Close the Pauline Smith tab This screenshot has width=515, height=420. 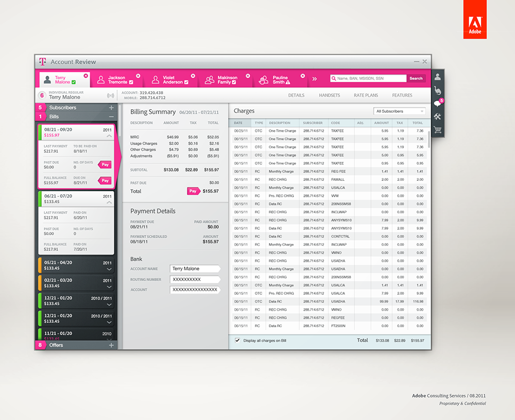[303, 76]
